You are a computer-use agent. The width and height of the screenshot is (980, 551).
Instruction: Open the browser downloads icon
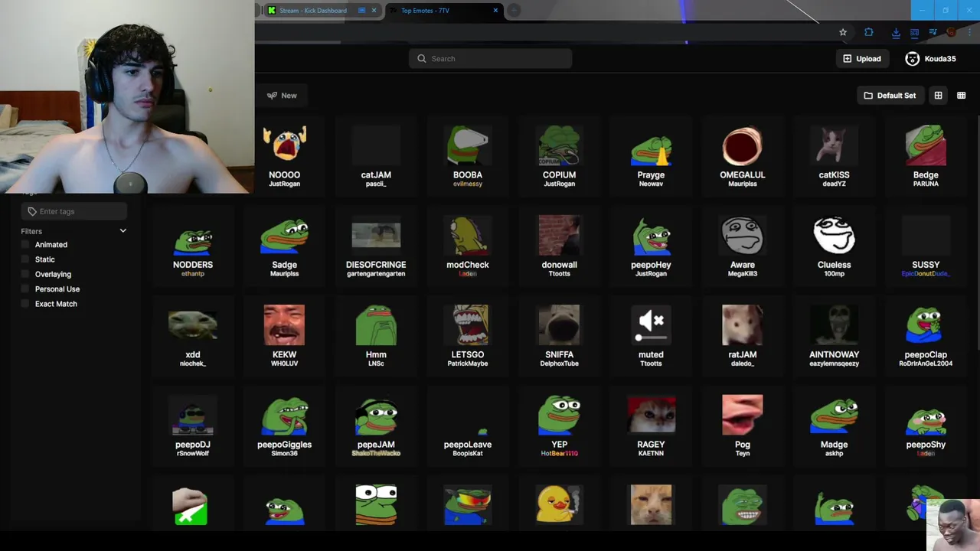896,32
